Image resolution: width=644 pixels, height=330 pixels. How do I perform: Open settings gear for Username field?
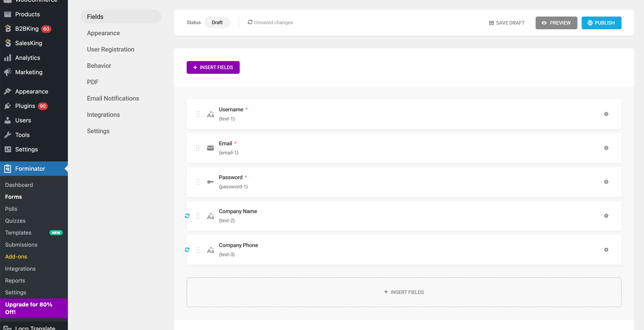pos(606,114)
